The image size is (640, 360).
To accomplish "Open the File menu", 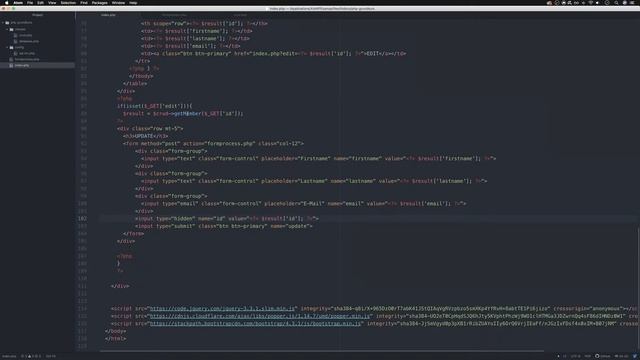I will [30, 3].
